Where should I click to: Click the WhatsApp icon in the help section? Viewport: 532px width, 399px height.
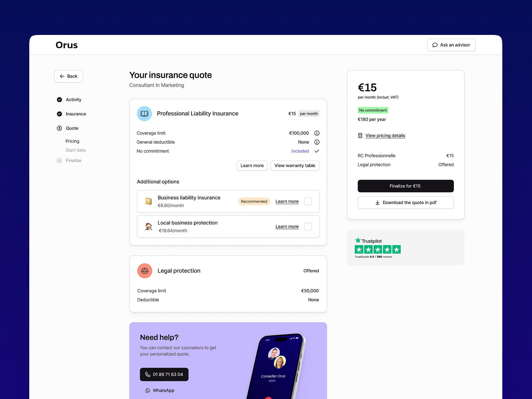tap(147, 390)
